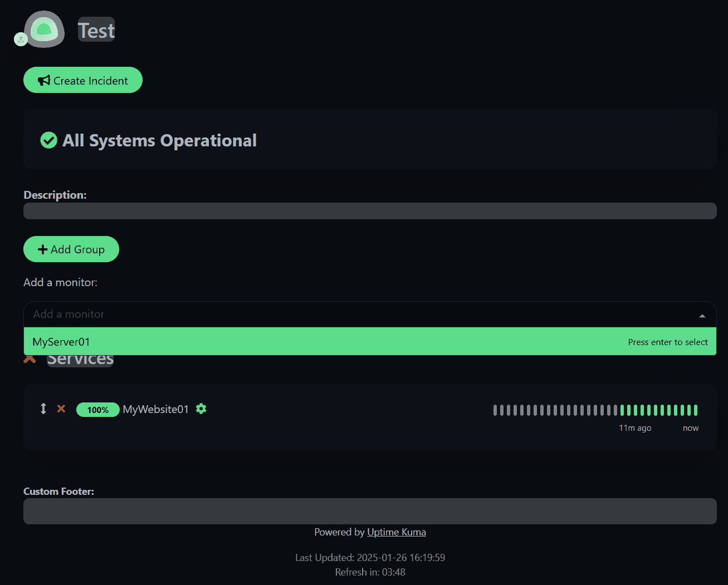Remove MyWebsite01 using the red X

pos(61,409)
